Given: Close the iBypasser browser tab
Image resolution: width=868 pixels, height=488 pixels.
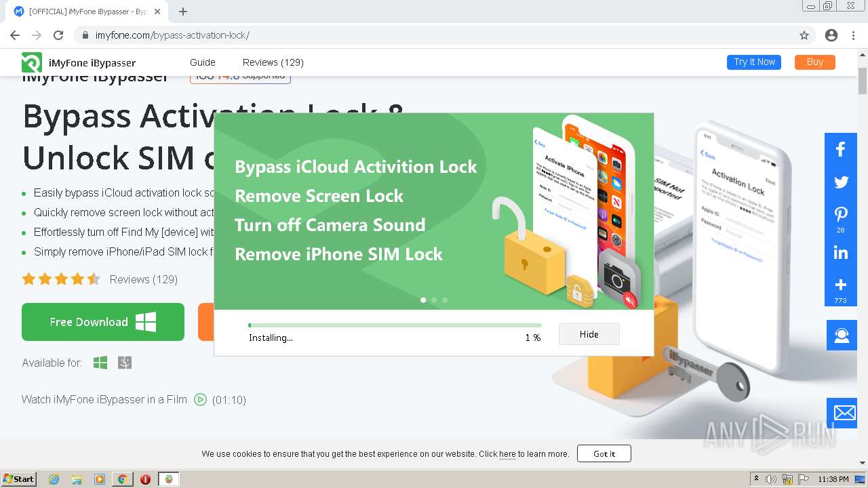Looking at the screenshot, I should point(158,12).
